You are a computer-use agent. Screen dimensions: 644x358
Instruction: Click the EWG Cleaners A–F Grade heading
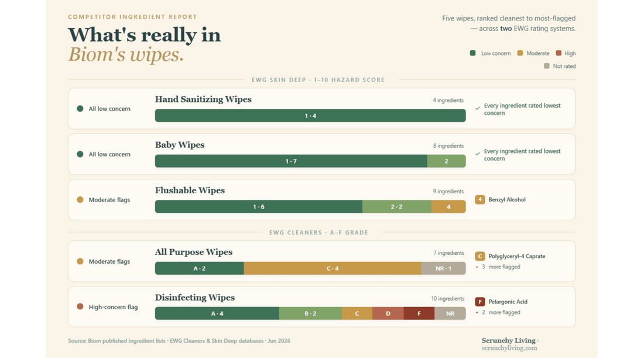pyautogui.click(x=318, y=233)
